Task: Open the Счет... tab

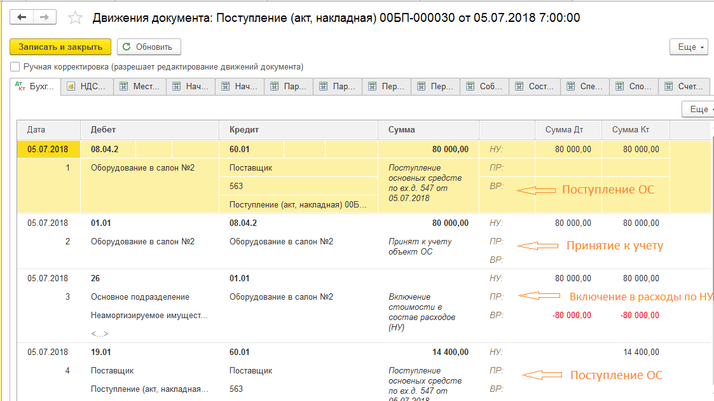Action: (x=680, y=88)
